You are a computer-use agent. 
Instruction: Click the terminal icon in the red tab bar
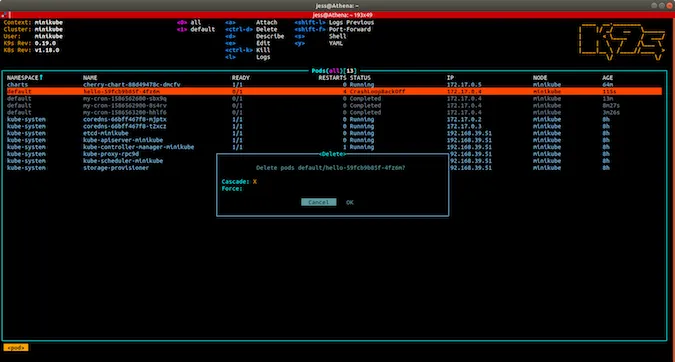(x=4, y=15)
